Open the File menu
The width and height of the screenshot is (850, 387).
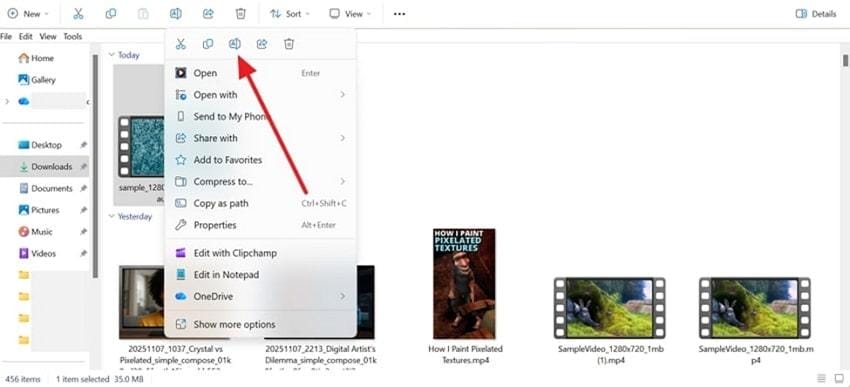click(6, 36)
